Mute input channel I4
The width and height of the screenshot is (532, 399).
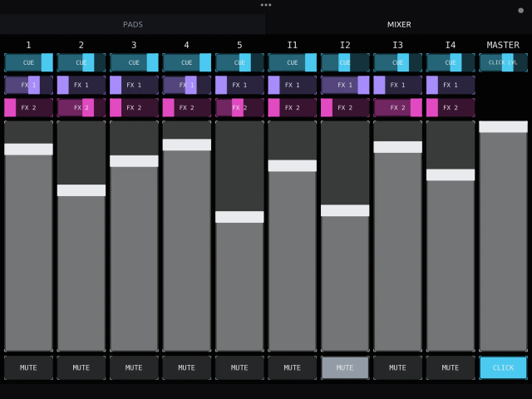pyautogui.click(x=451, y=367)
